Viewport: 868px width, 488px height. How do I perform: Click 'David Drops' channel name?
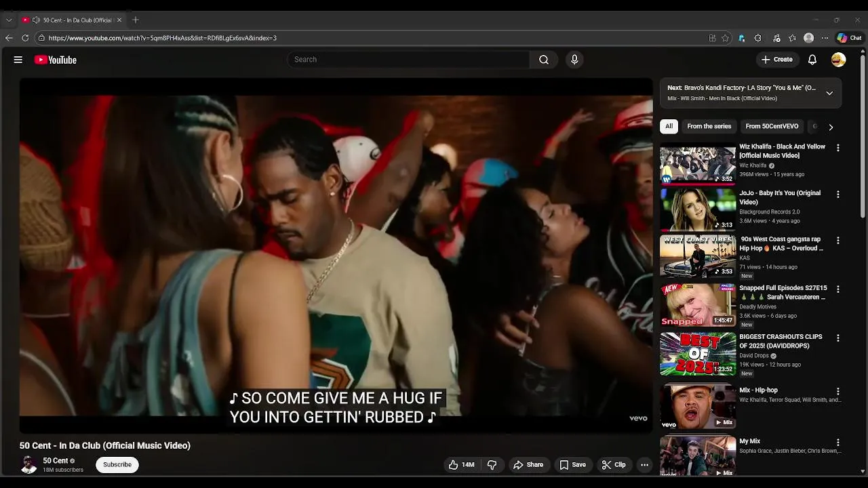pos(754,356)
